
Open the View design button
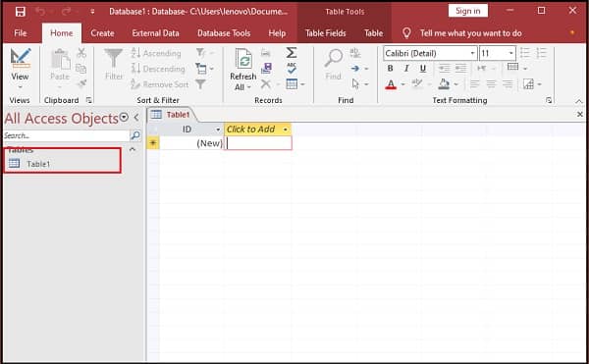[x=20, y=69]
